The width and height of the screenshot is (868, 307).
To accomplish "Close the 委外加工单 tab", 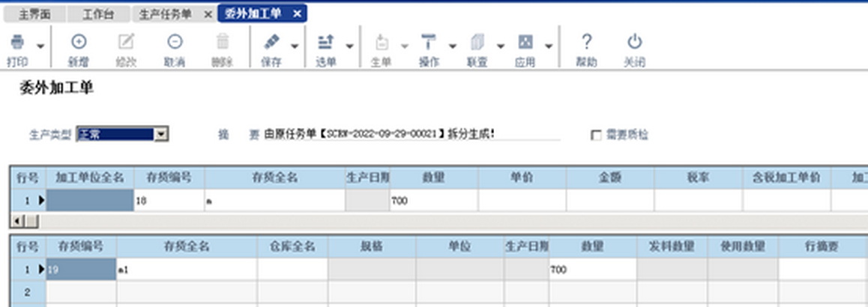I will [x=297, y=13].
